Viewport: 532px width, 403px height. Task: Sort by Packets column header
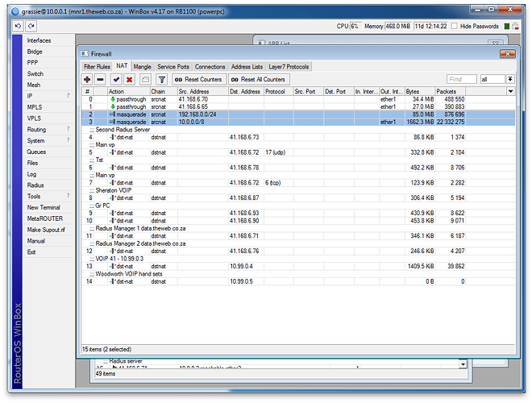coord(451,91)
